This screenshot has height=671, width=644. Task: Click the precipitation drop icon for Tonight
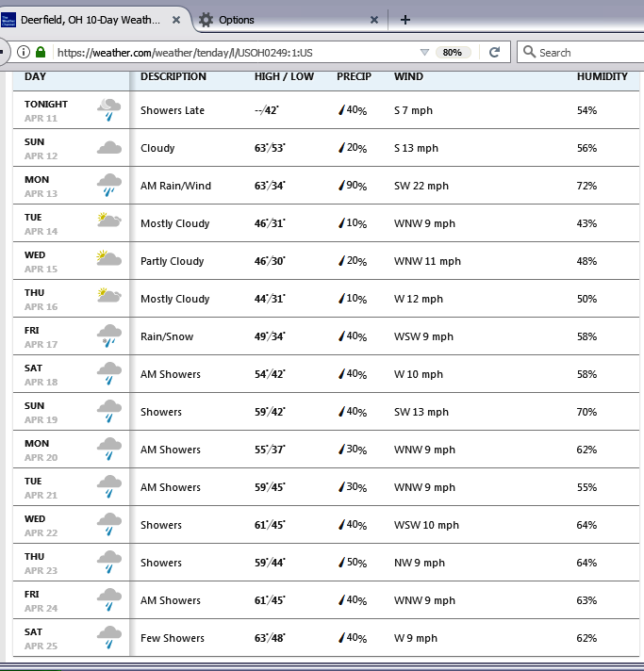point(341,110)
